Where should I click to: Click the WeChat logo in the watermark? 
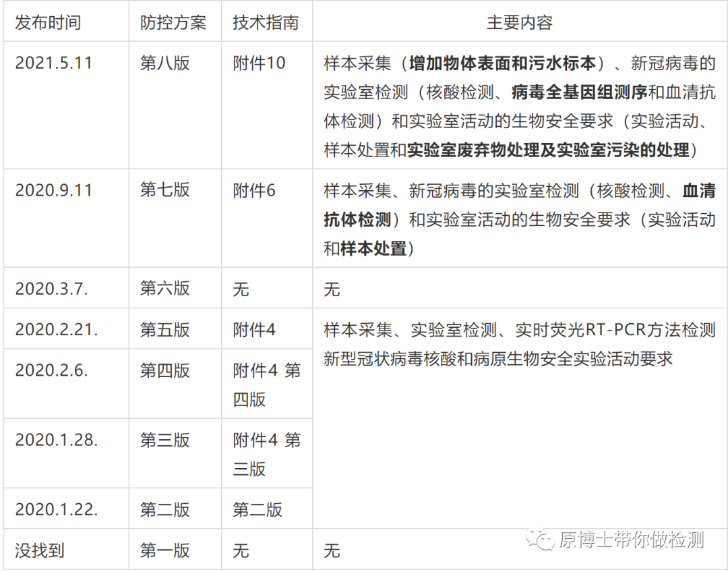pos(541,538)
